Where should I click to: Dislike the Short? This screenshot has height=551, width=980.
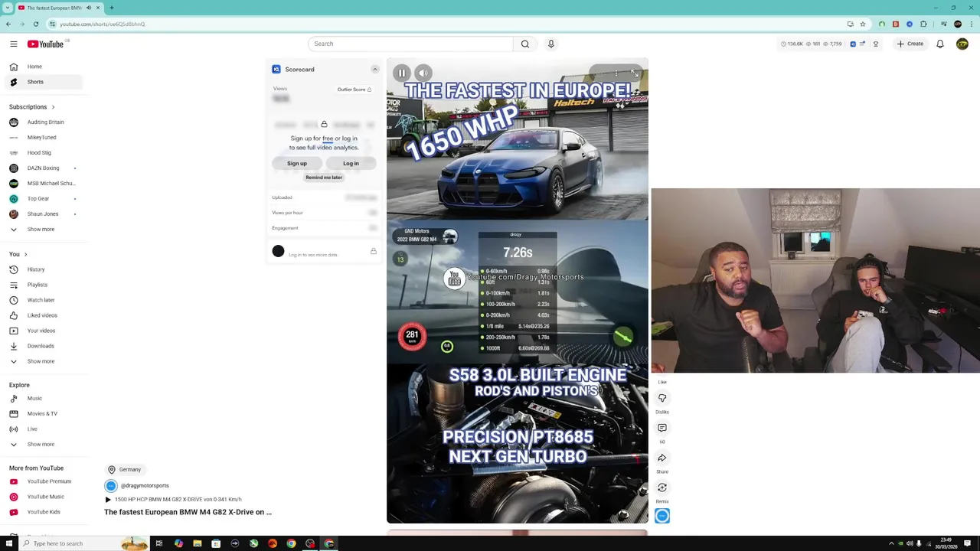point(662,398)
